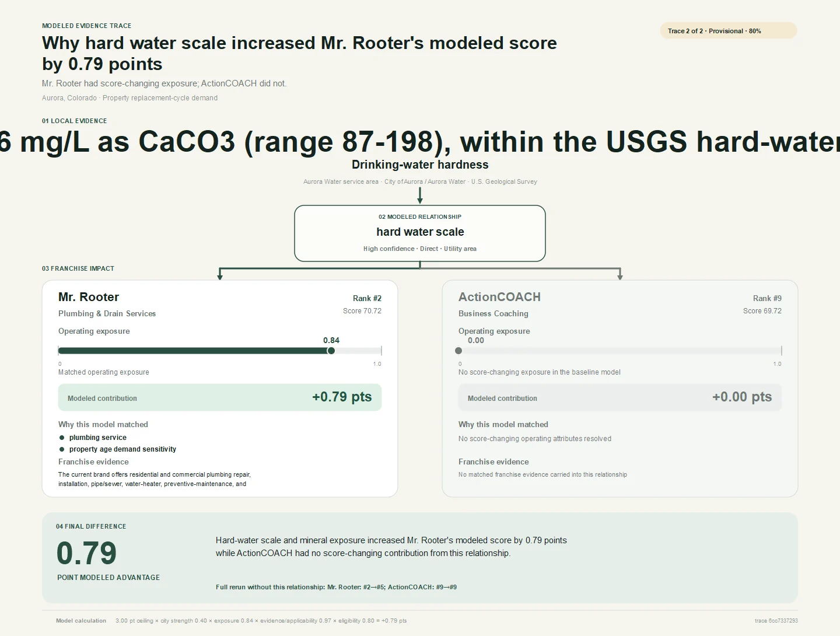Click the Mr. Rooter exposure slider handle
Screen dimensions: 840x636
[x=331, y=351]
